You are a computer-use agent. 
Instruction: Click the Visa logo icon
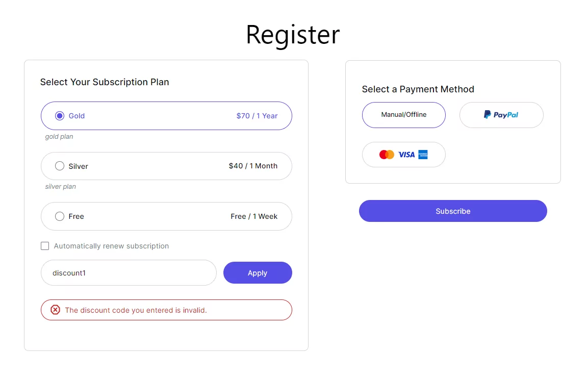[x=406, y=155]
